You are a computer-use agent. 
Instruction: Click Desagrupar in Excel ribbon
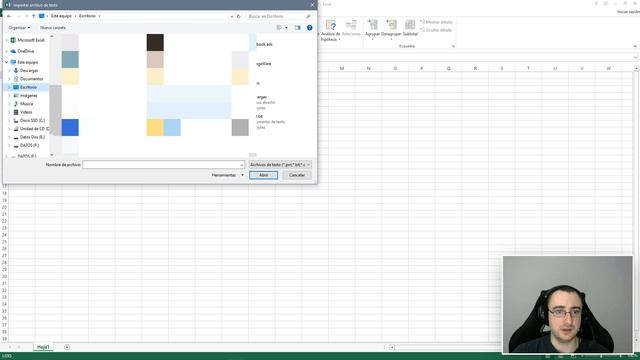391,29
